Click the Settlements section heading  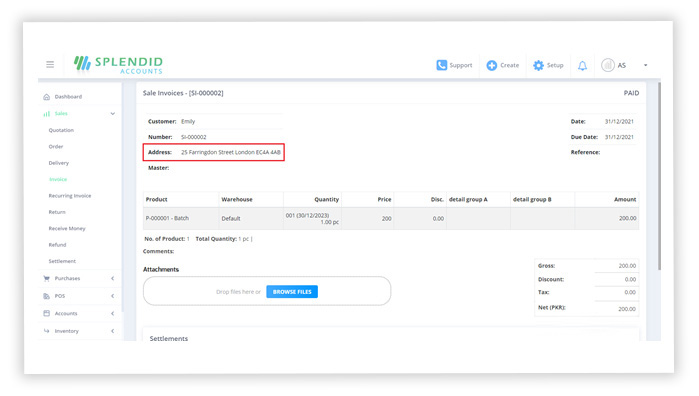(x=169, y=338)
